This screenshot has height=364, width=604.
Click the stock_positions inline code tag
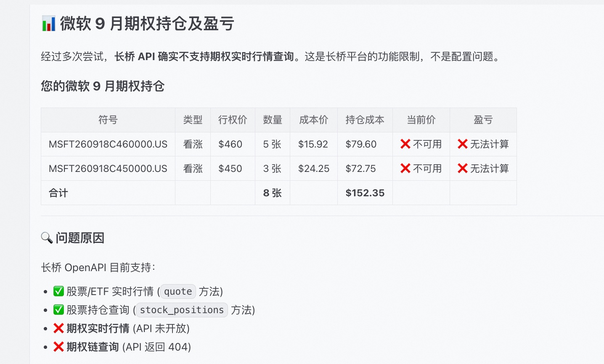coord(182,310)
